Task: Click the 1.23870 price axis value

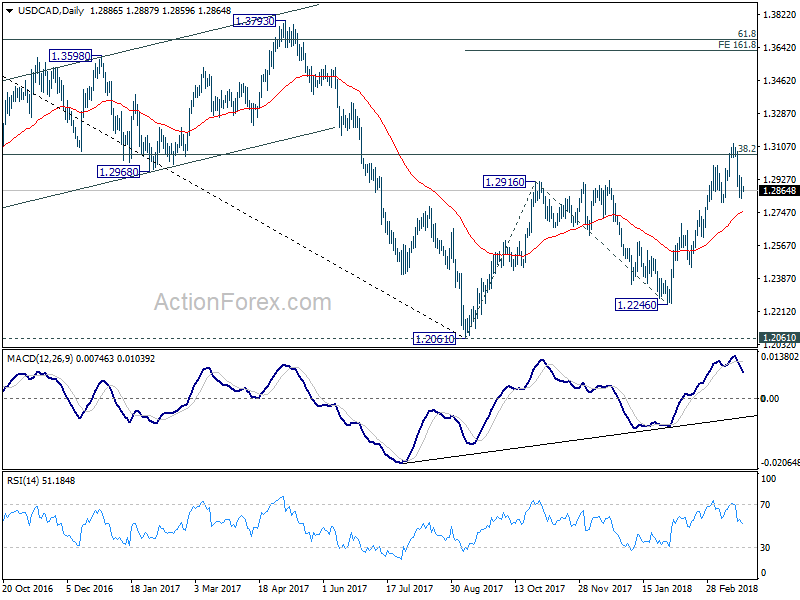Action: tap(779, 278)
